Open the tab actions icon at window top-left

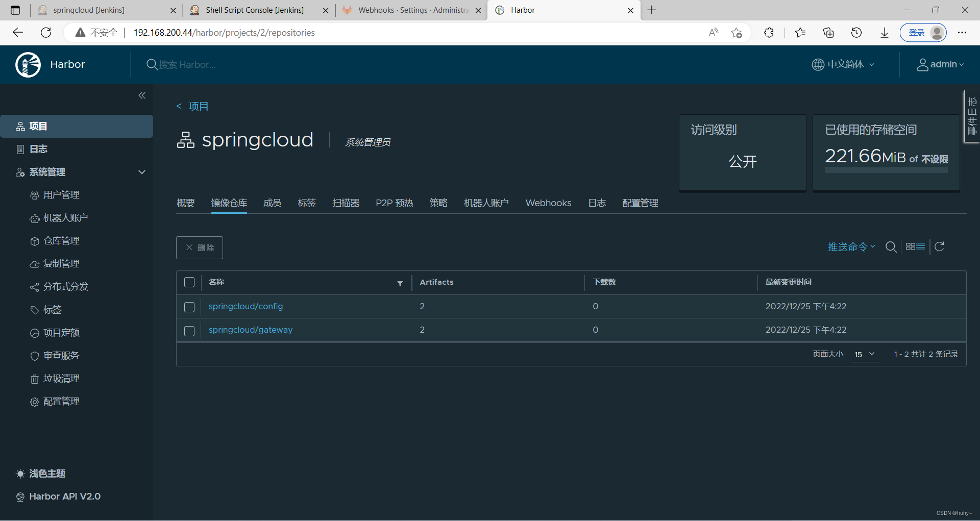click(15, 10)
